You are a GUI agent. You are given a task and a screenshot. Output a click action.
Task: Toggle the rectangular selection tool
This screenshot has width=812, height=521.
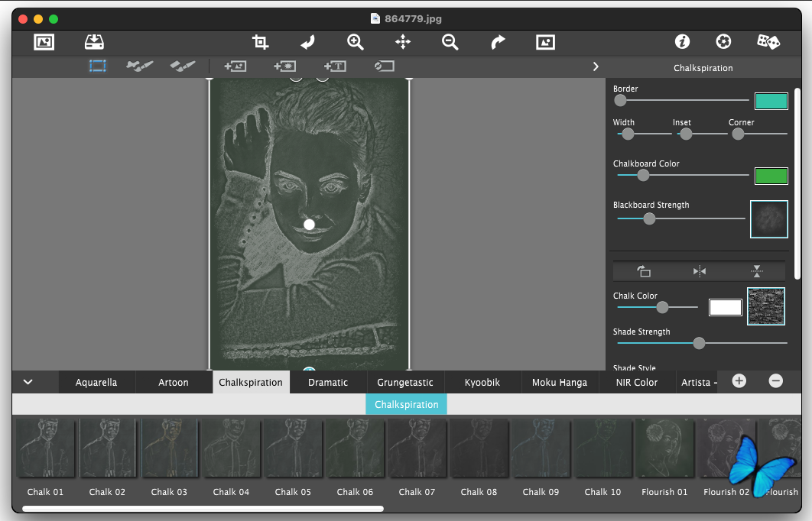[97, 66]
